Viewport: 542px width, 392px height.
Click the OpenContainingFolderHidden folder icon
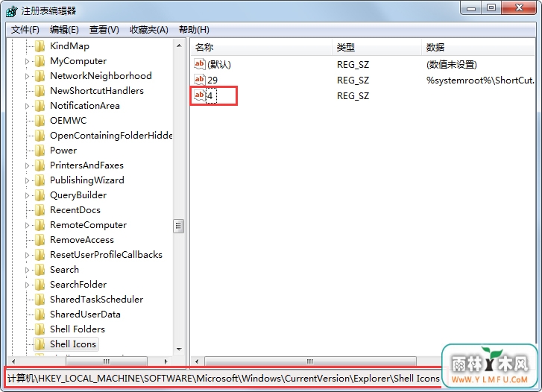point(40,135)
